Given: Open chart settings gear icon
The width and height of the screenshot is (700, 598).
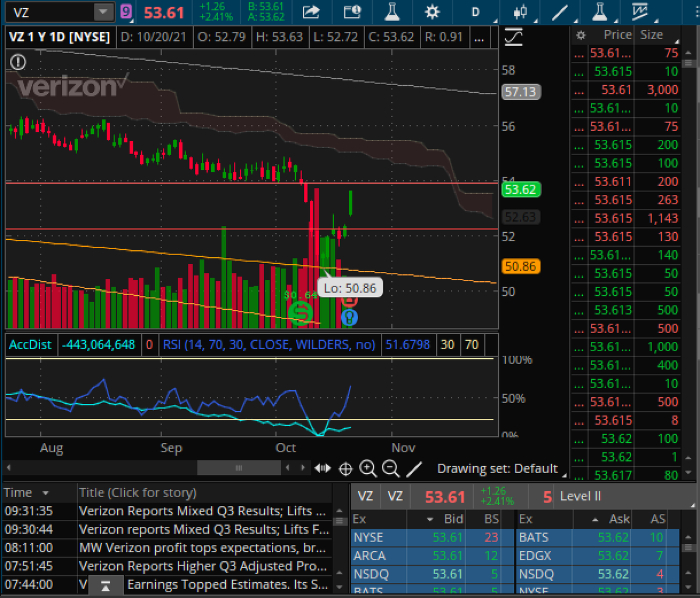Looking at the screenshot, I should click(x=432, y=12).
